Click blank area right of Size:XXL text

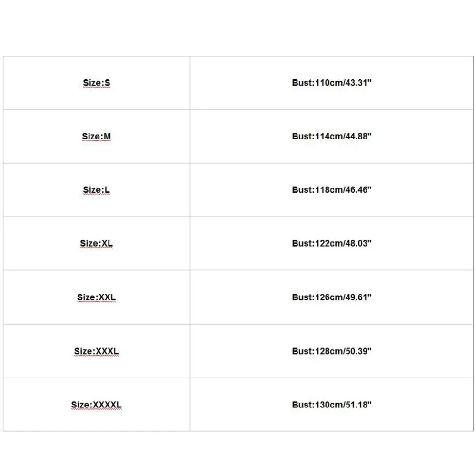(153, 297)
